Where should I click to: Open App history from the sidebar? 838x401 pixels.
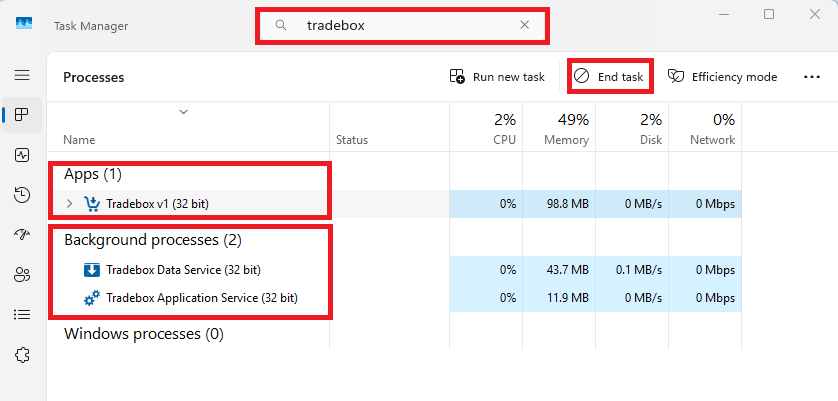(22, 195)
